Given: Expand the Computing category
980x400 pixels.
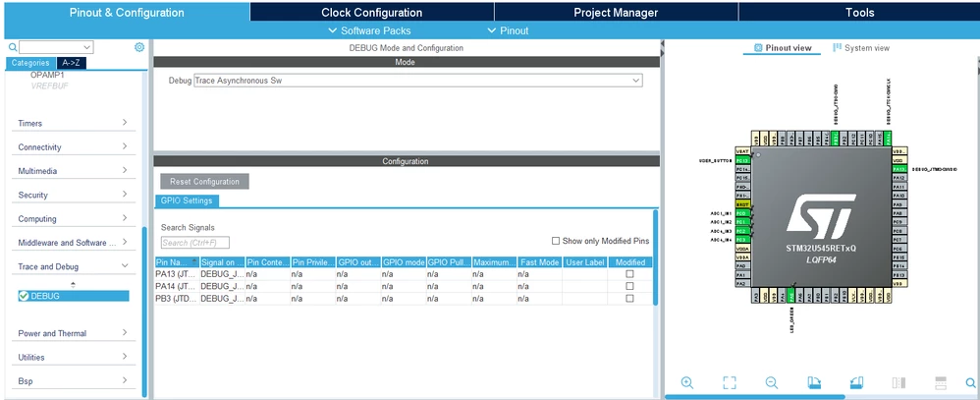Looking at the screenshot, I should pos(73,218).
